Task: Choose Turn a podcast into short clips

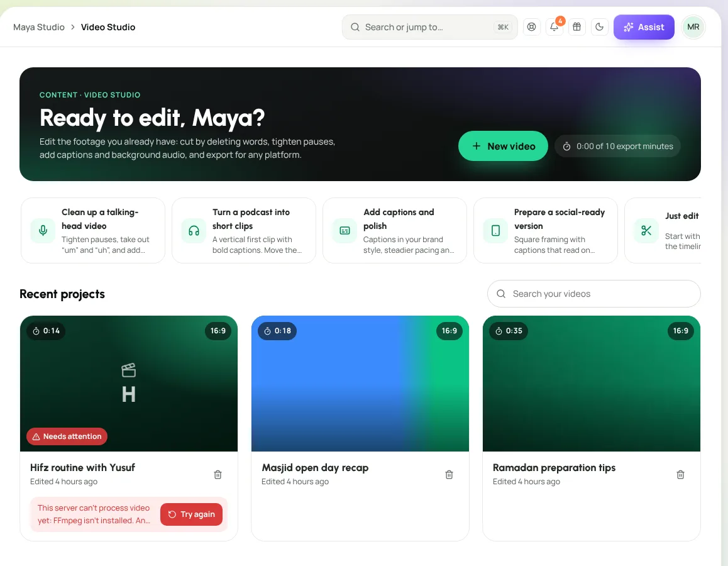Action: 244,230
